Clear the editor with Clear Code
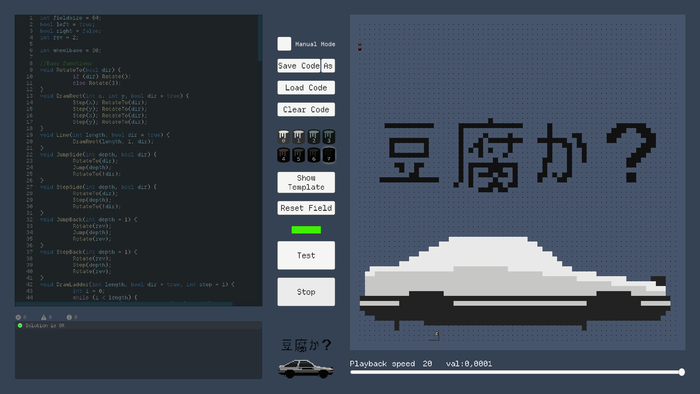Screen dimensions: 700x394 (306, 110)
